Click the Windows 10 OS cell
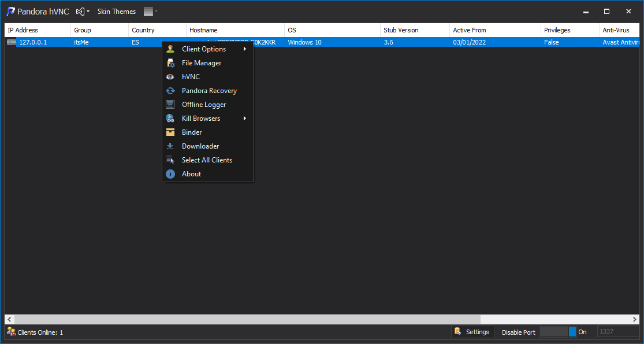The height and width of the screenshot is (344, 644). (305, 42)
